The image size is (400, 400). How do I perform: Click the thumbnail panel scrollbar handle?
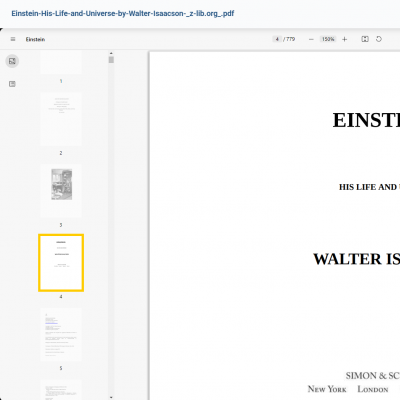coord(111,60)
